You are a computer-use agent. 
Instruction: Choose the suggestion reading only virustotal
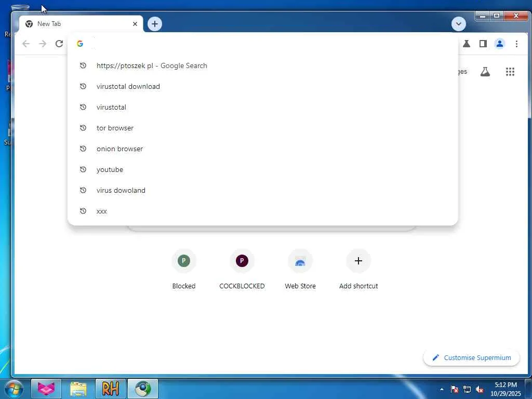(x=262, y=107)
